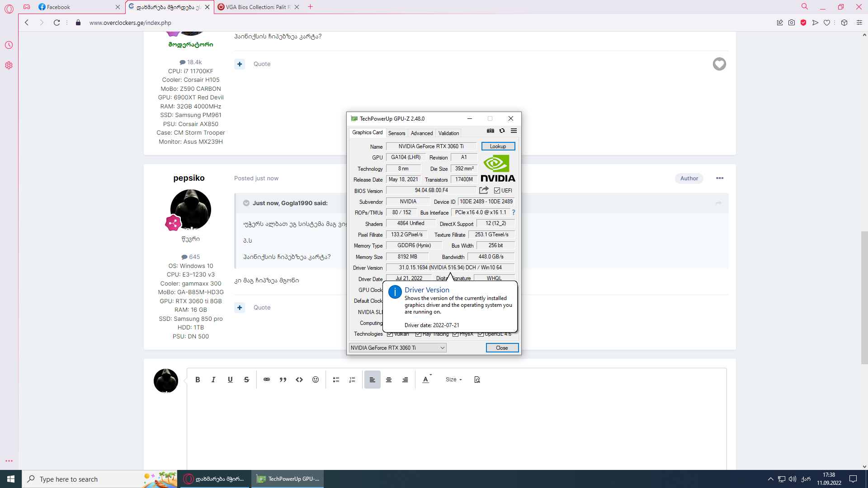Open the Advanced tab in GPU-Z
Screen dimensions: 868x488
click(x=421, y=133)
